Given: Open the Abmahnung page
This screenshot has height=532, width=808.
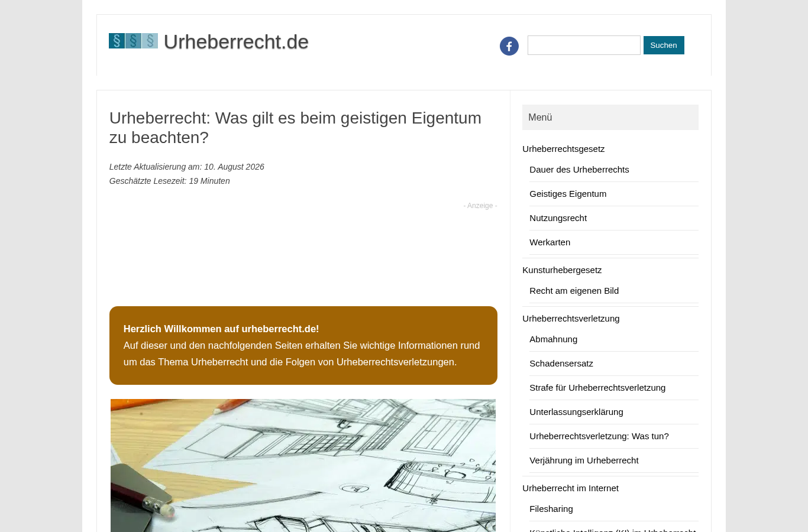Looking at the screenshot, I should point(553,339).
